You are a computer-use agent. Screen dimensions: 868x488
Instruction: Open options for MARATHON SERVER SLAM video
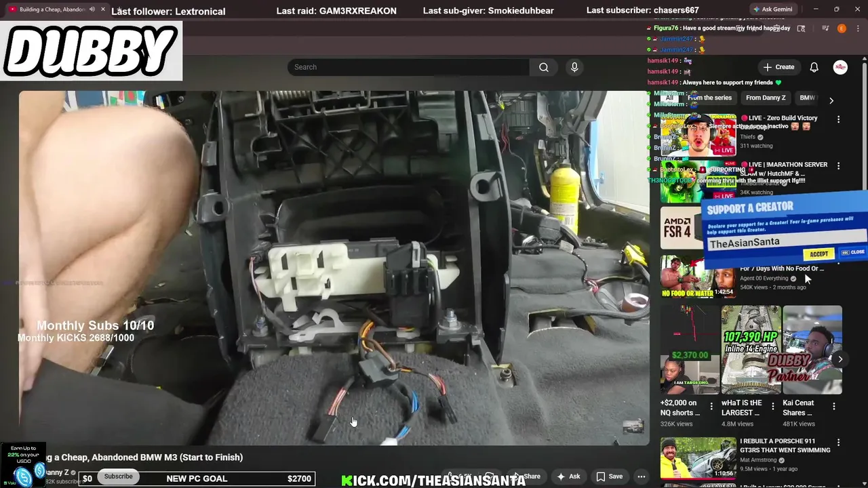click(x=838, y=166)
